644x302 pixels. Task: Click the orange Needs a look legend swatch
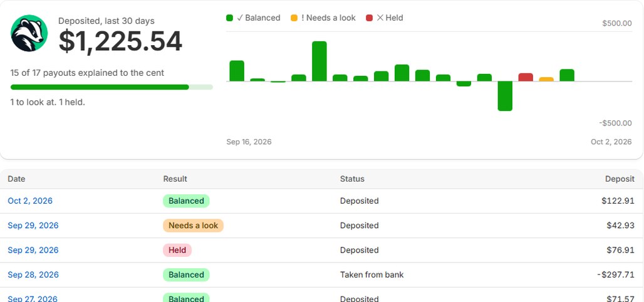tap(294, 18)
